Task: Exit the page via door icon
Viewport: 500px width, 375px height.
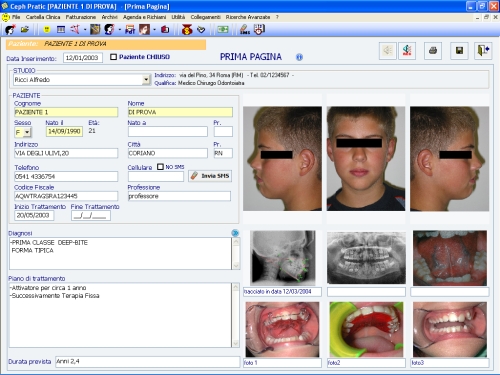Action: 483,51
